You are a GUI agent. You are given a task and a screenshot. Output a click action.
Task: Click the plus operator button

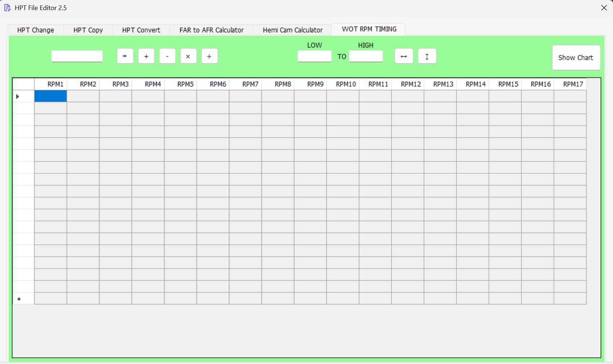146,56
